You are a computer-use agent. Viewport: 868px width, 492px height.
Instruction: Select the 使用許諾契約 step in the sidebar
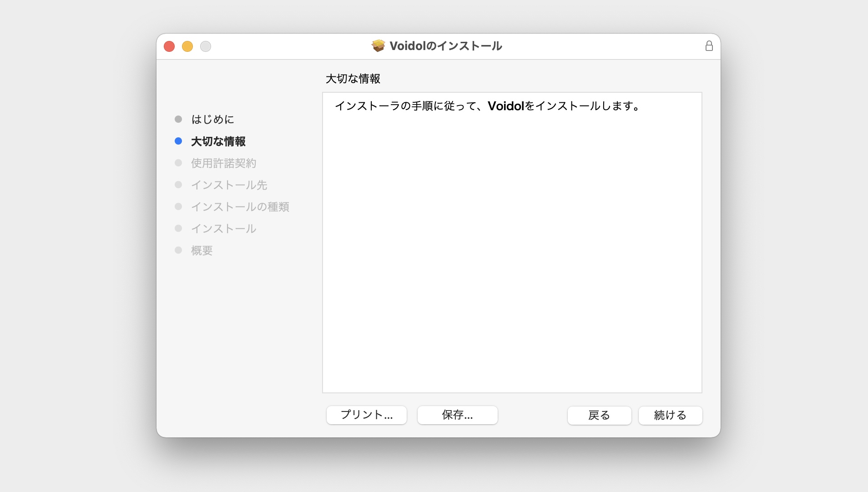[224, 163]
